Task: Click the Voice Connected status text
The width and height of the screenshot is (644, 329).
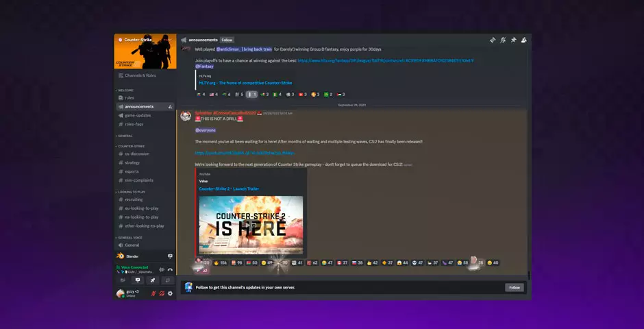Action: pos(134,267)
